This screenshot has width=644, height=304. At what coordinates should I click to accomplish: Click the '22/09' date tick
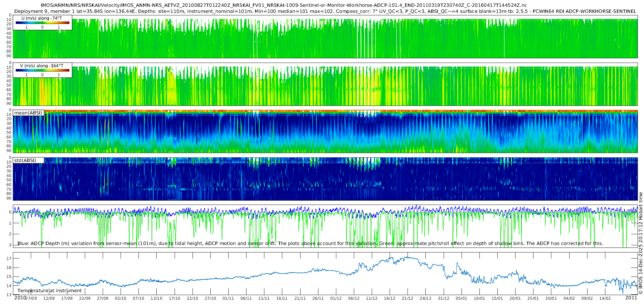84,298
